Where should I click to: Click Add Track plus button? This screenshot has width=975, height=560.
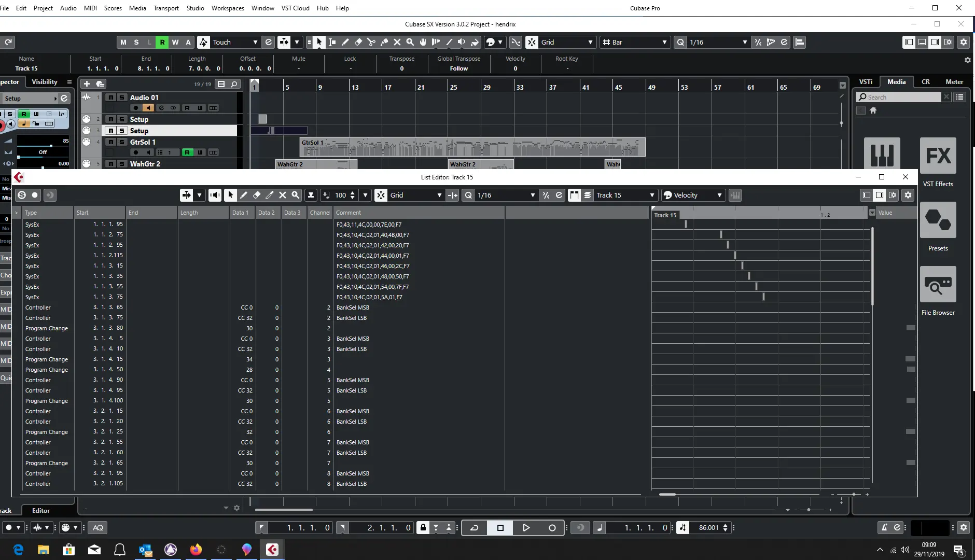87,84
